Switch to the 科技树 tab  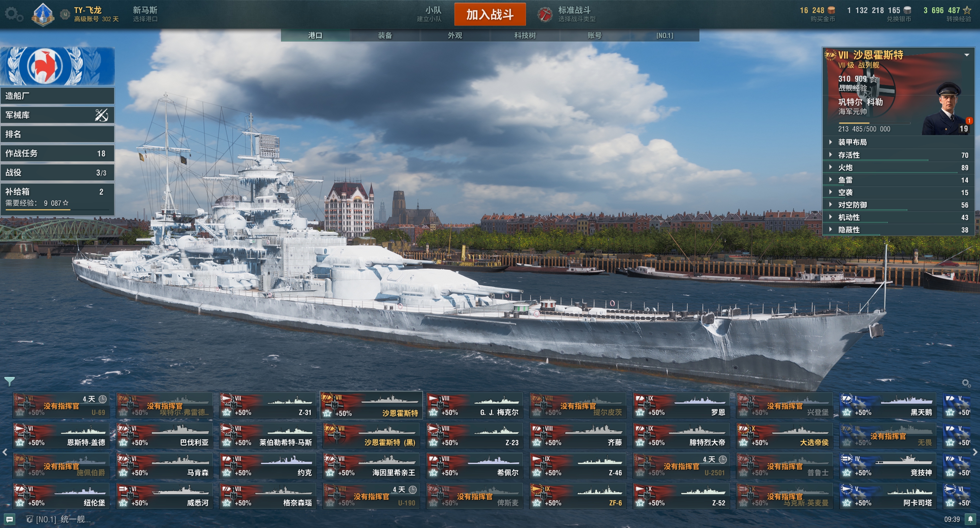pos(525,36)
